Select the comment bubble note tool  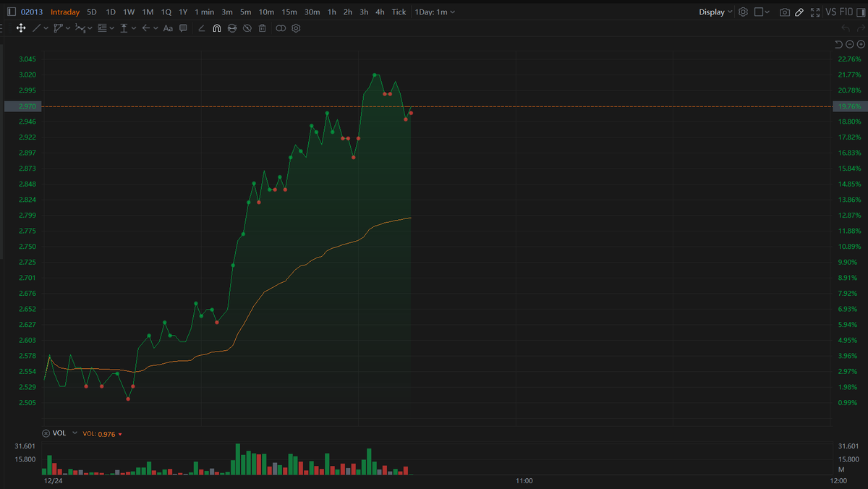(184, 28)
